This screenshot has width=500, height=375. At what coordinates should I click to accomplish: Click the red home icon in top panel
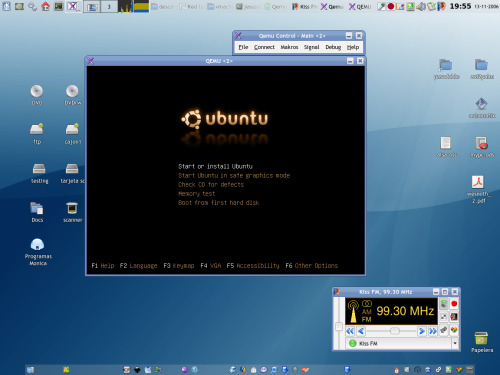(46, 6)
